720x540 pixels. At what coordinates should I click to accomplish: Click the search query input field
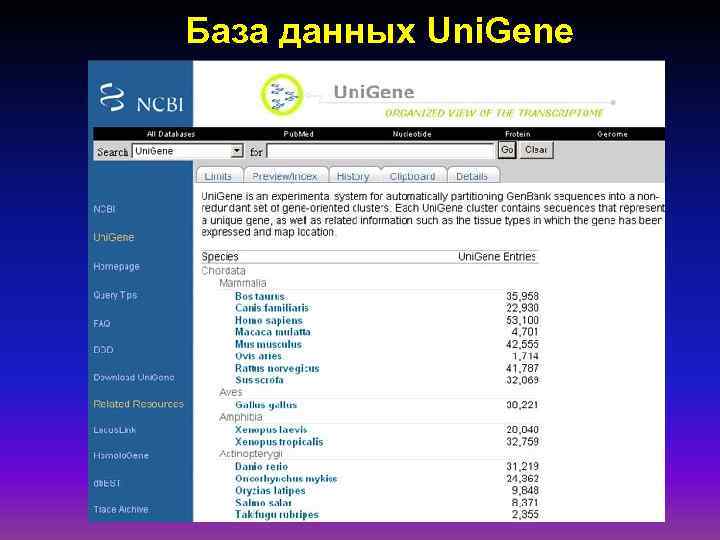point(380,151)
